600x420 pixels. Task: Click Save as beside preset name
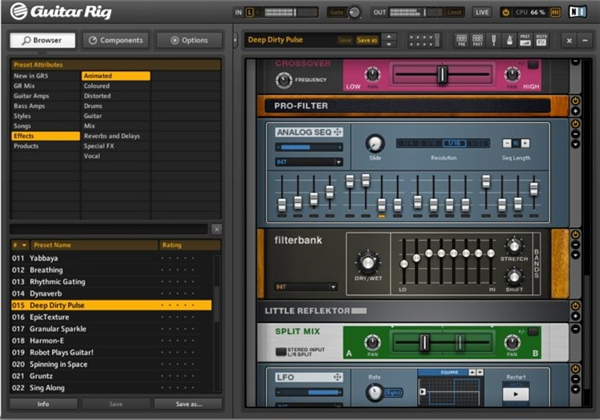pos(367,40)
